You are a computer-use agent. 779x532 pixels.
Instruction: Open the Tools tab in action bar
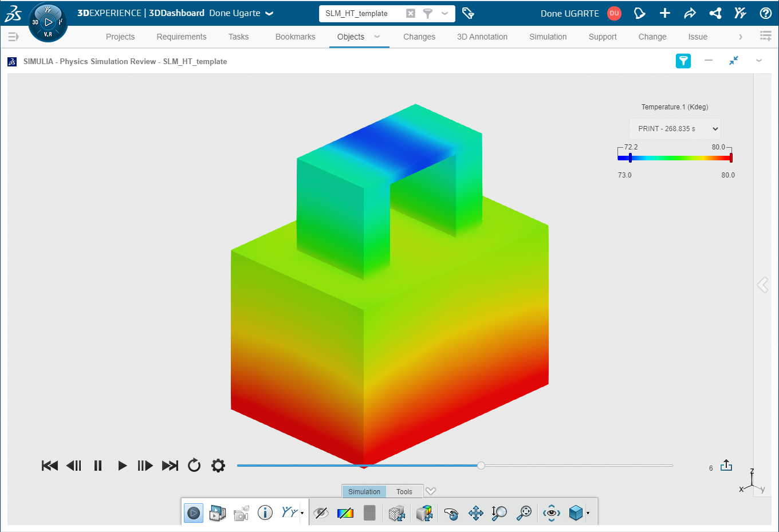(404, 491)
